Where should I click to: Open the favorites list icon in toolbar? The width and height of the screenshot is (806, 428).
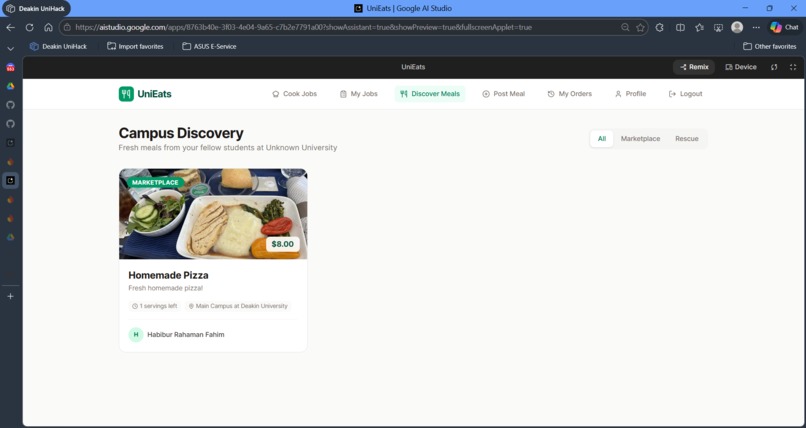tap(699, 27)
